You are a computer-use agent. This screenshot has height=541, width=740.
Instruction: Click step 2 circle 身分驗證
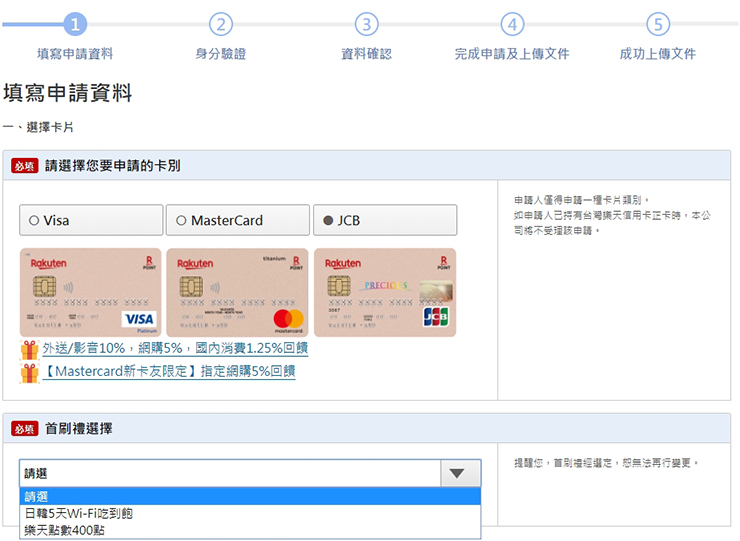(221, 24)
